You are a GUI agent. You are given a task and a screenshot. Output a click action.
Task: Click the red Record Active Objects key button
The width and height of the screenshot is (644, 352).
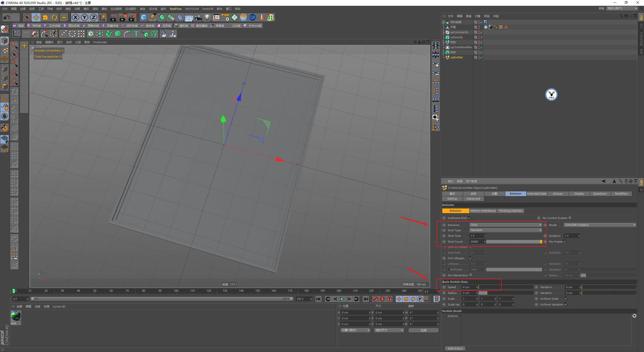(x=375, y=299)
